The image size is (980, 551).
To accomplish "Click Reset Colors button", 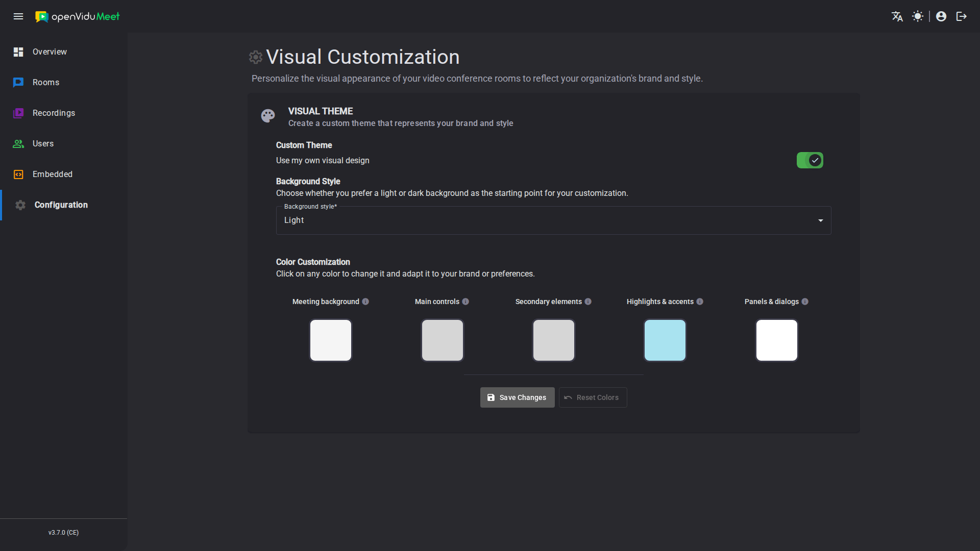I will (593, 397).
